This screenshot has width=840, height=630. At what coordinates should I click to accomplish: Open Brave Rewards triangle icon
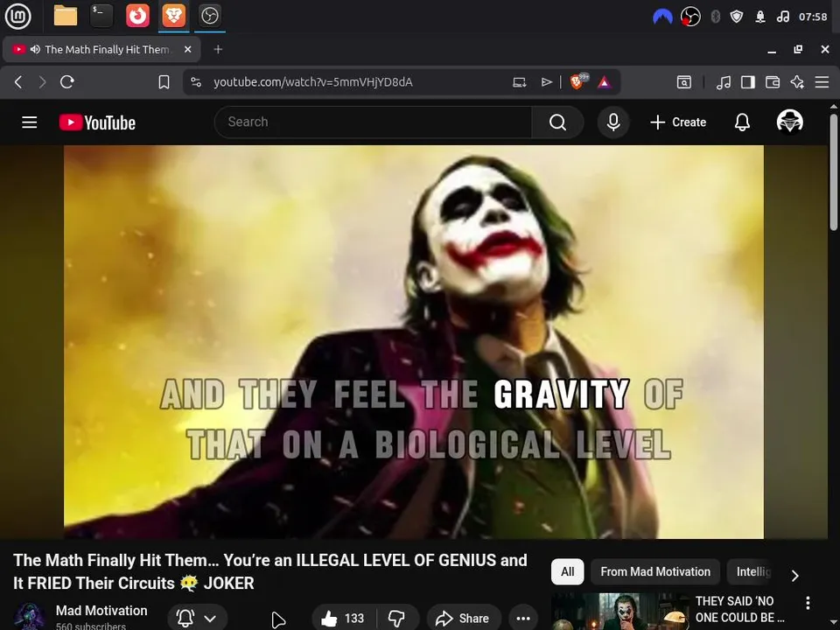coord(605,82)
